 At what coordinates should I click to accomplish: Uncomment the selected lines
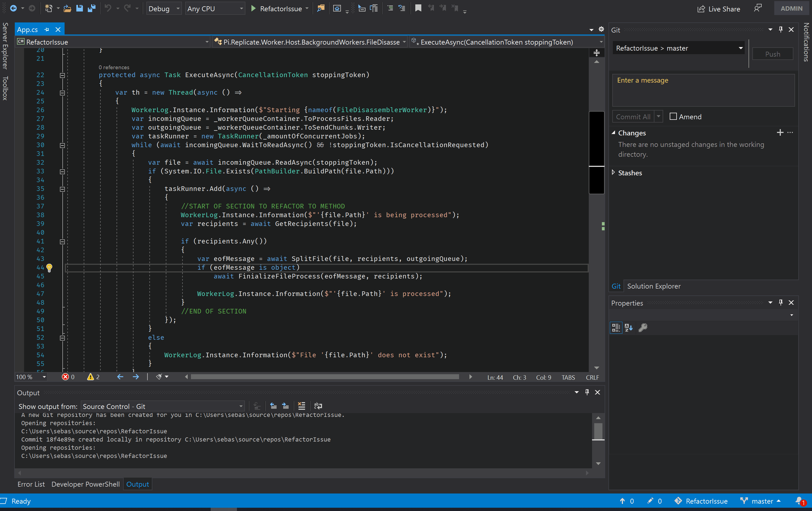pyautogui.click(x=402, y=8)
